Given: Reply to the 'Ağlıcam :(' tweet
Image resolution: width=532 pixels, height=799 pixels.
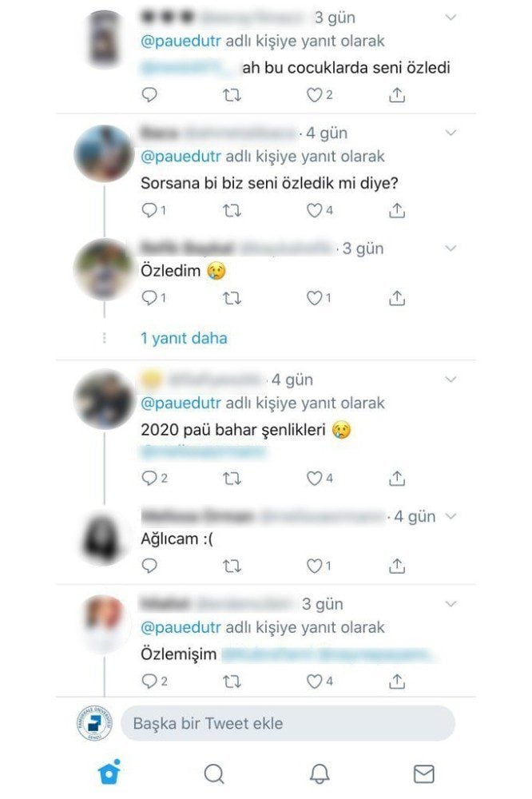Looking at the screenshot, I should (x=149, y=566).
